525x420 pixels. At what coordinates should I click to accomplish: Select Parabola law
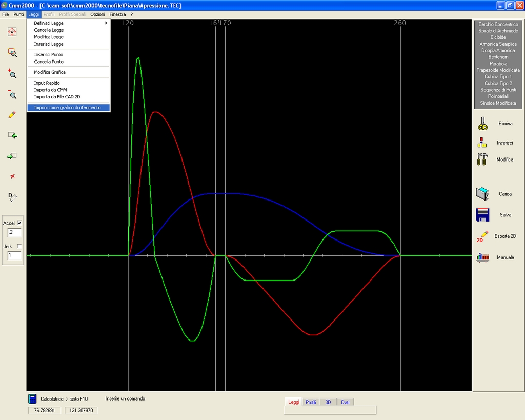click(498, 64)
